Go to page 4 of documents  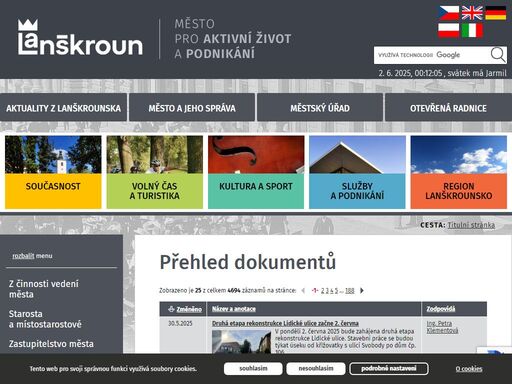click(332, 291)
